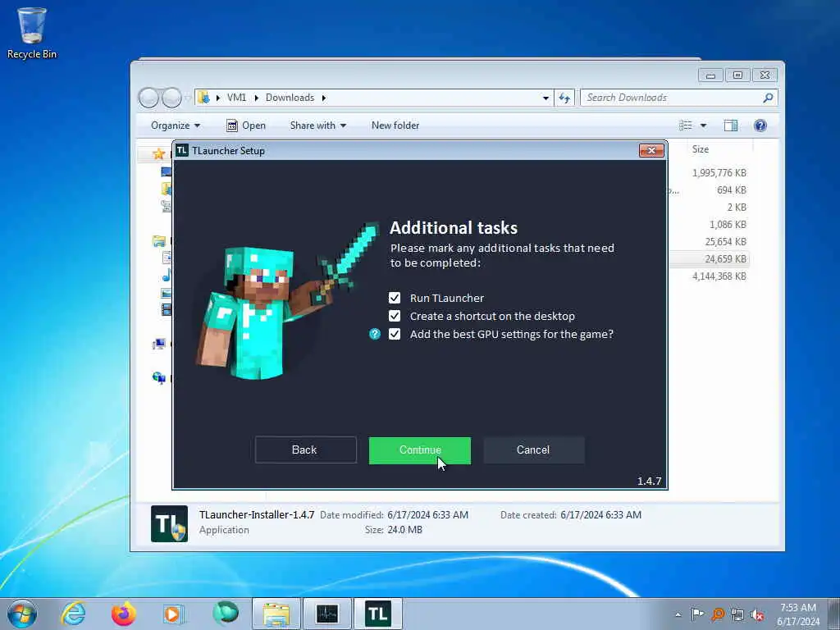The image size is (840, 630).
Task: Click the 694 KB file size entry
Action: tap(731, 190)
